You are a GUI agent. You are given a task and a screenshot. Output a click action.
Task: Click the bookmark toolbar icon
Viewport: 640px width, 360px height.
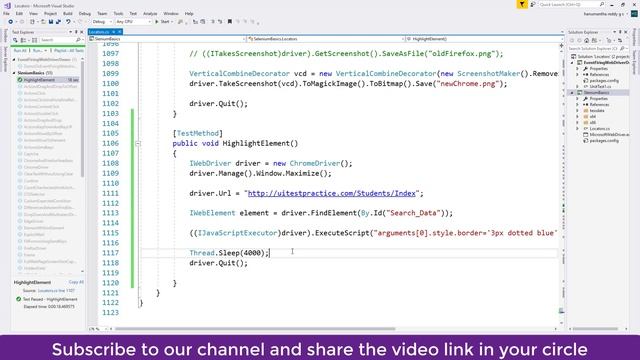click(x=230, y=22)
